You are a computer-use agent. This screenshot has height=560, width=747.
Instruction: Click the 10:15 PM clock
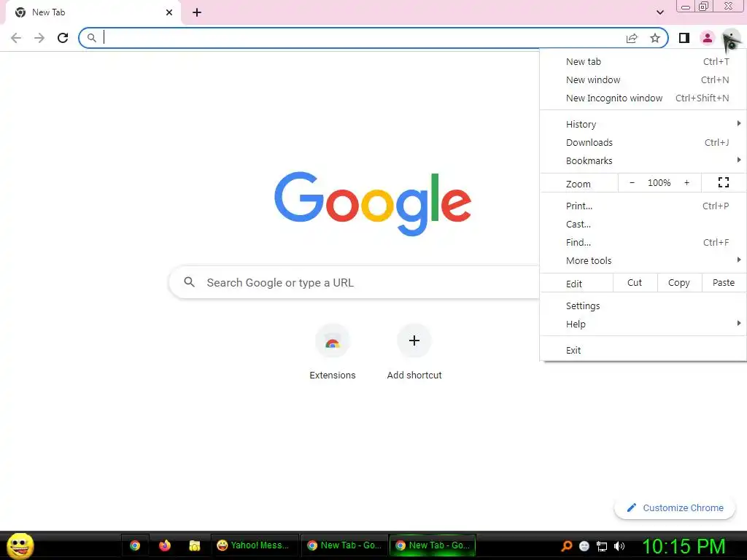[684, 546]
